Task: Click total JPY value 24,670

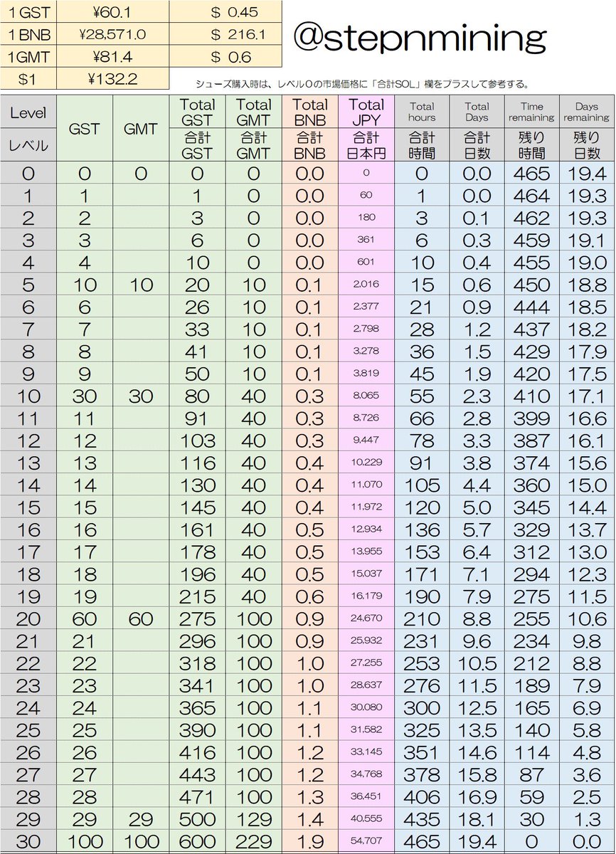Action: 366,619
